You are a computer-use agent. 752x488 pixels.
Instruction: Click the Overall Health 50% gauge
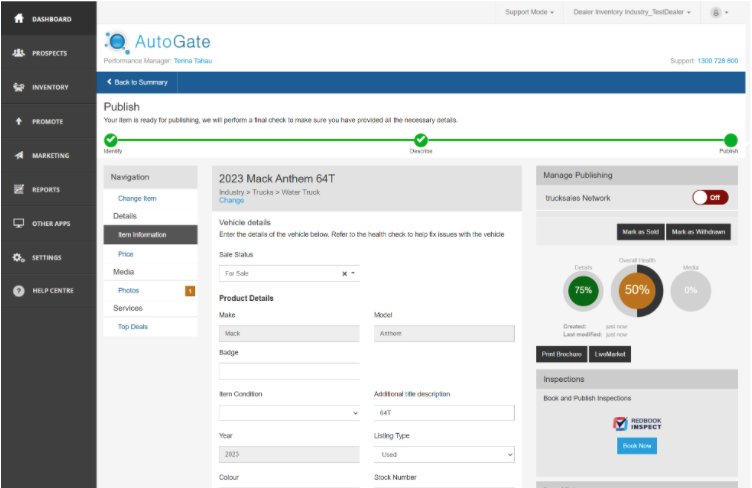coord(636,291)
